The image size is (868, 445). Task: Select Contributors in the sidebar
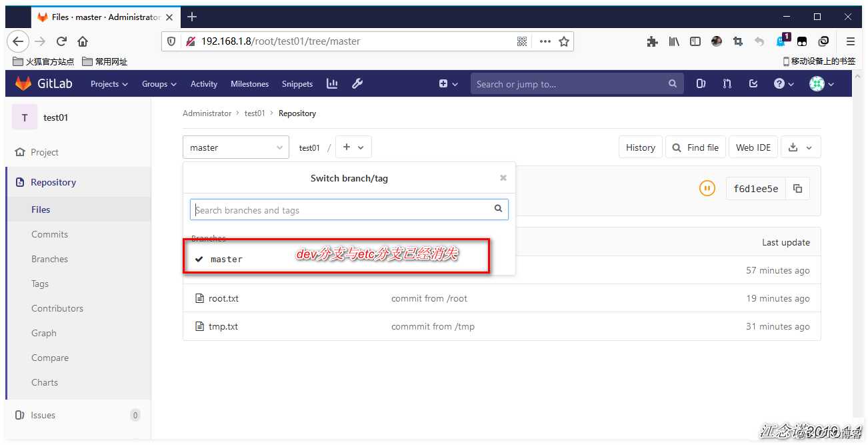[57, 308]
